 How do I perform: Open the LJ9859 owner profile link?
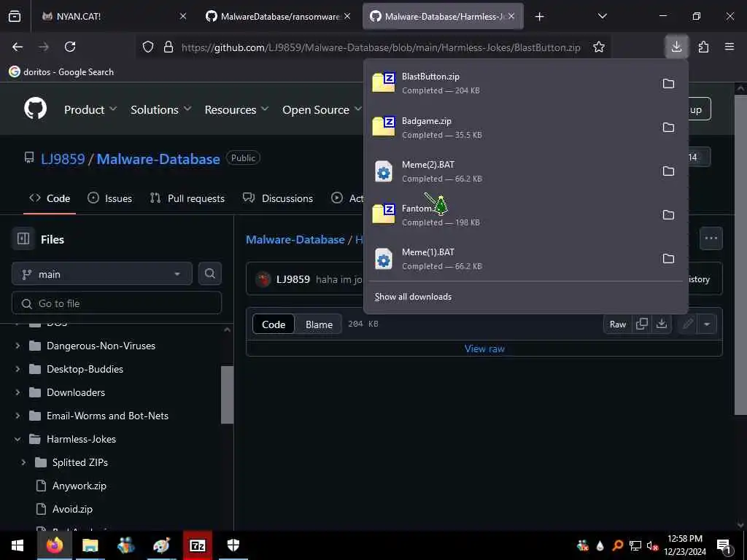63,159
